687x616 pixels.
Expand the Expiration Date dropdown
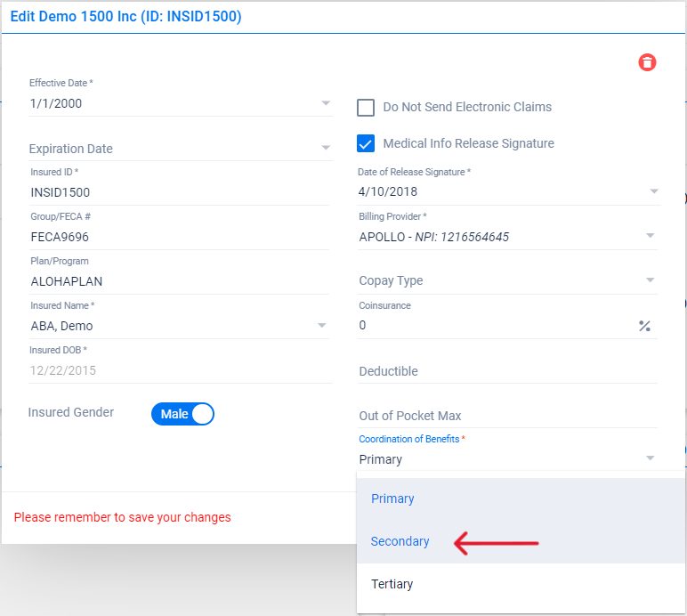(326, 148)
